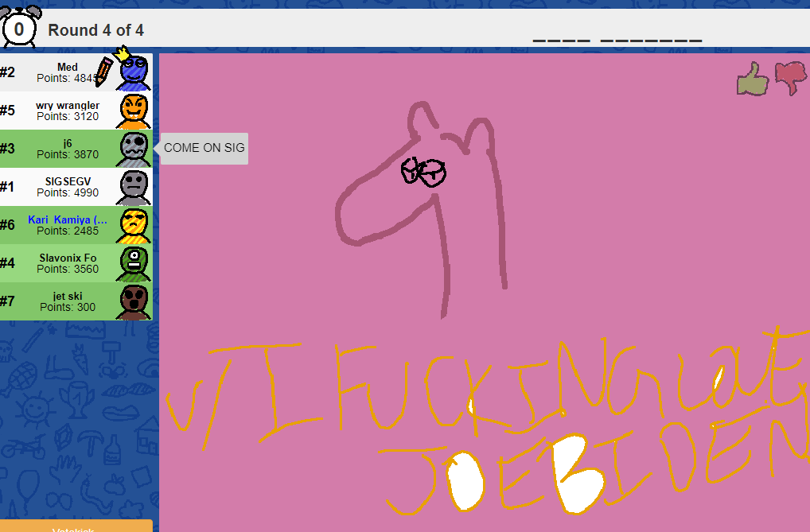Select j6's gray worried avatar
The width and height of the screenshot is (810, 532).
click(x=134, y=150)
